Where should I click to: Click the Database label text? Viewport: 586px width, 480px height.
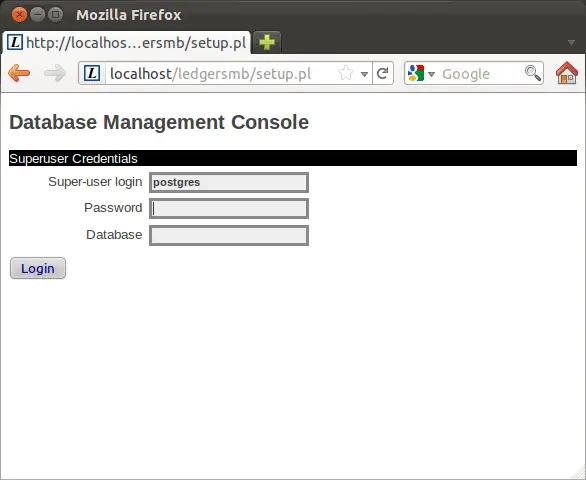[114, 234]
